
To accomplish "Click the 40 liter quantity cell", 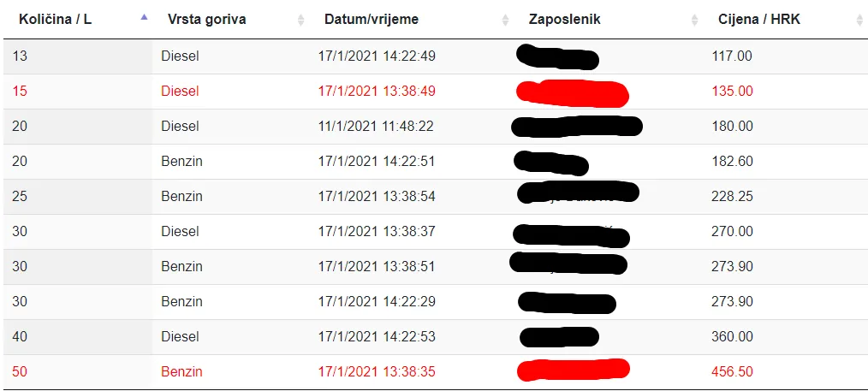I will (20, 336).
